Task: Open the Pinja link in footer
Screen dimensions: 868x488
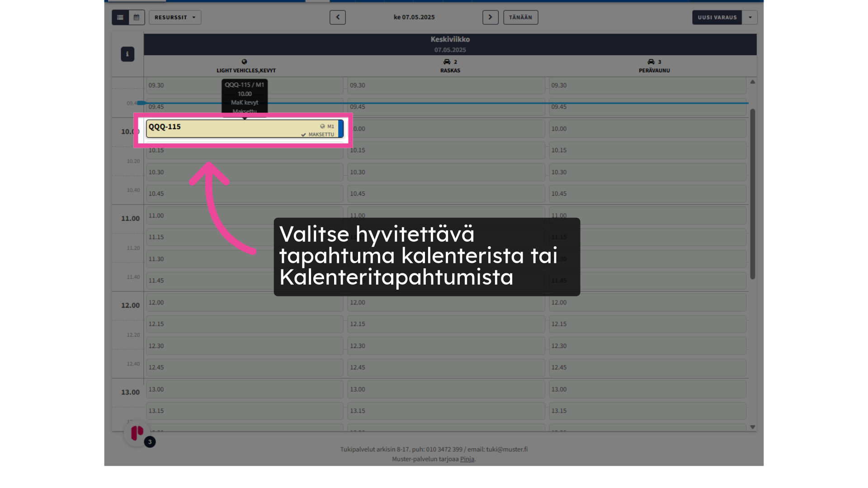Action: pos(467,459)
